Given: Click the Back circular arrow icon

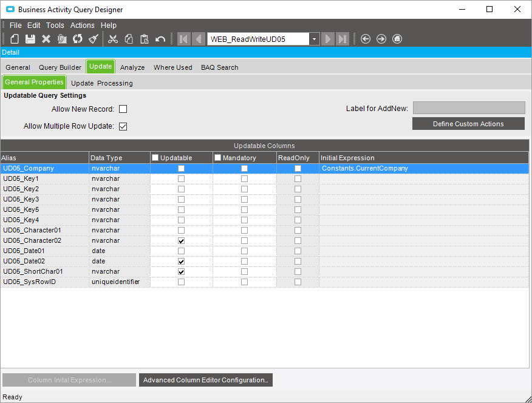Looking at the screenshot, I should (366, 39).
